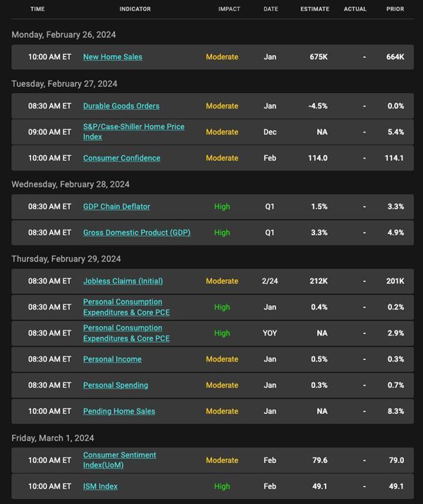Screen dimensions: 423x504
Task: Open the Personal Spending indicator link
Action: [116, 386]
